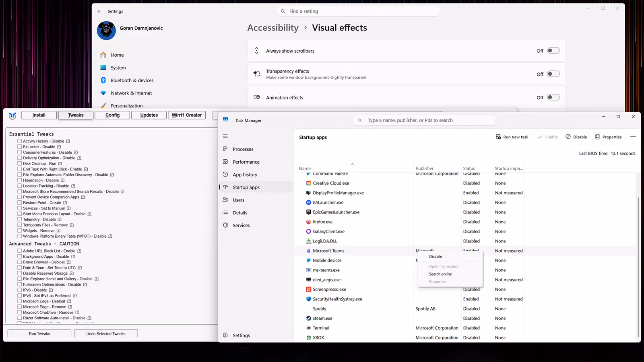The image size is (644, 362).
Task: Switch to the Win11 Creator tab
Action: point(187,115)
